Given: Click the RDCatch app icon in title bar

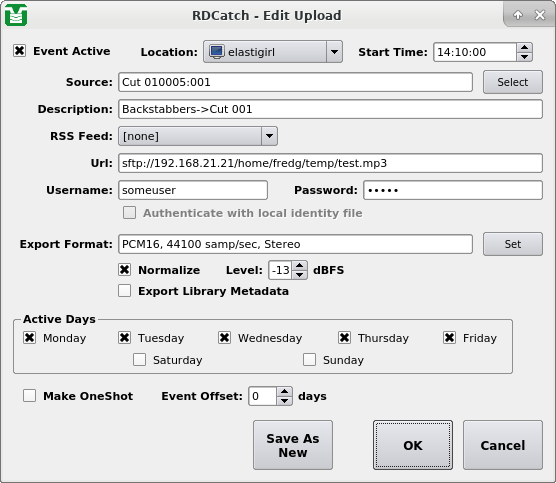Looking at the screenshot, I should pyautogui.click(x=16, y=15).
